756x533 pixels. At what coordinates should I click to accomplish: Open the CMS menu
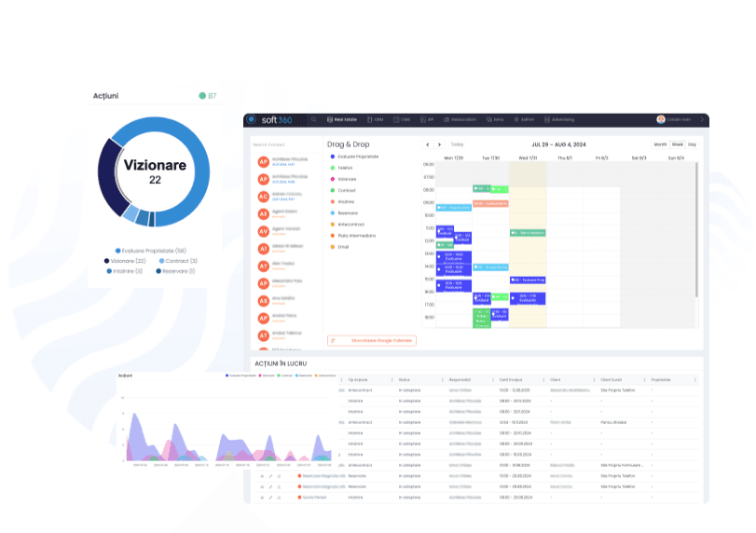coord(402,119)
